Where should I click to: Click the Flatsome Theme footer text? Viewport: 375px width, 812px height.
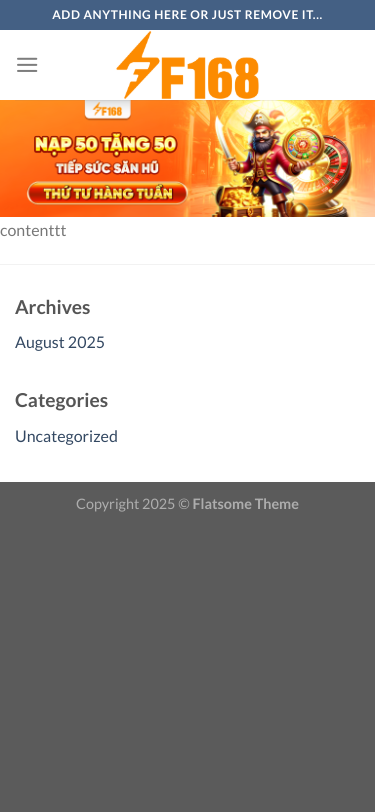pyautogui.click(x=246, y=504)
